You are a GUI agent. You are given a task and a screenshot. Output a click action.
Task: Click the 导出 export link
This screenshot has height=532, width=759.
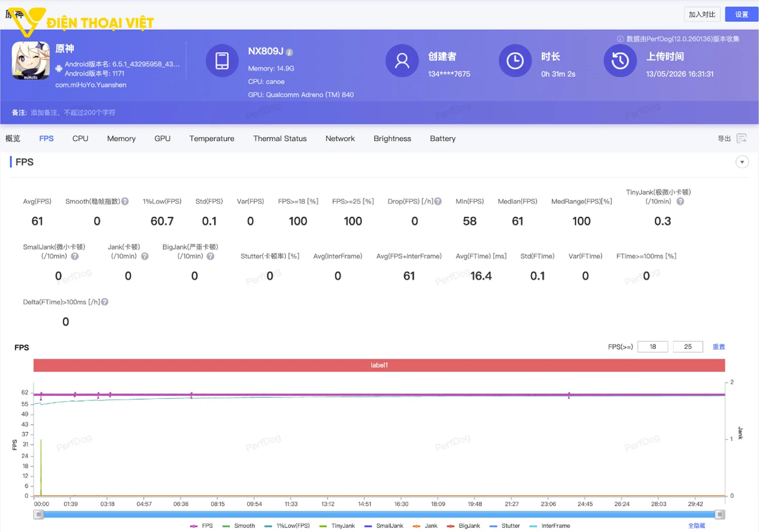(x=724, y=138)
